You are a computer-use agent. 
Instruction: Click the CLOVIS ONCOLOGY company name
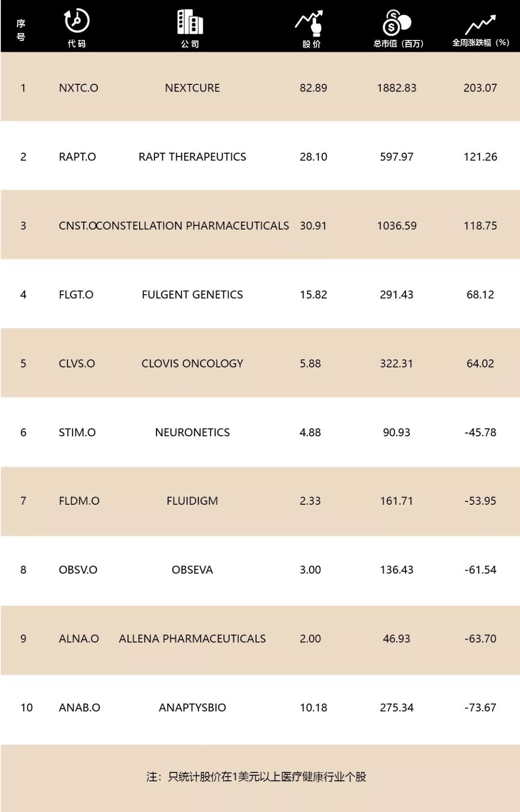192,363
